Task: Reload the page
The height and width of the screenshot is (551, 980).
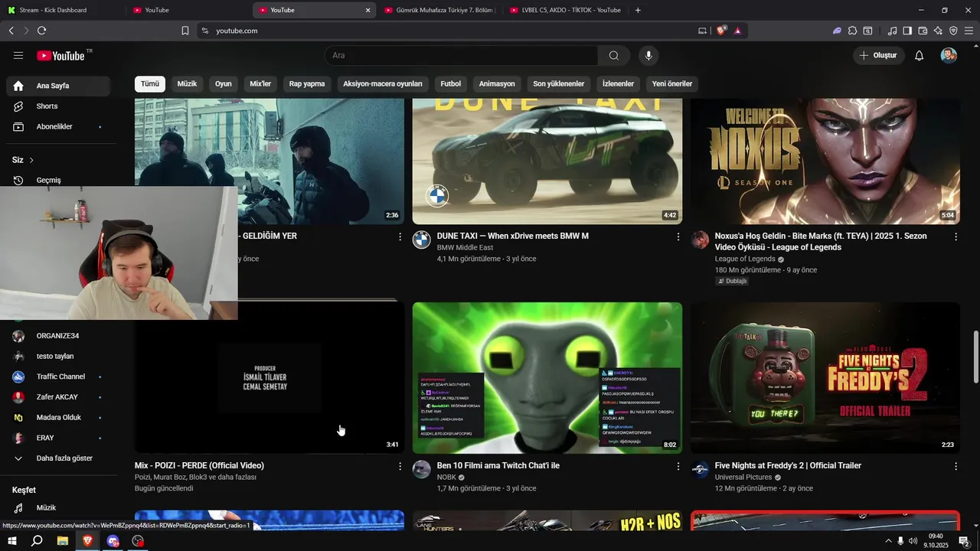Action: [x=41, y=31]
